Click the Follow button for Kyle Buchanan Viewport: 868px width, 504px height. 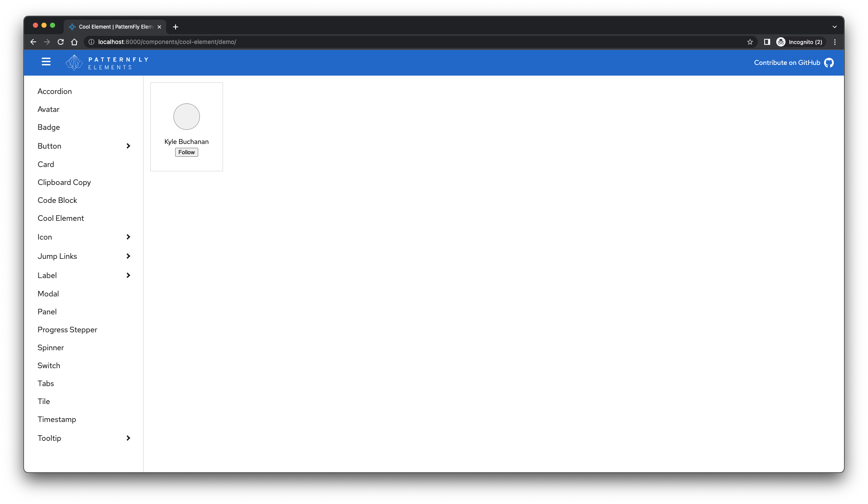click(x=186, y=152)
